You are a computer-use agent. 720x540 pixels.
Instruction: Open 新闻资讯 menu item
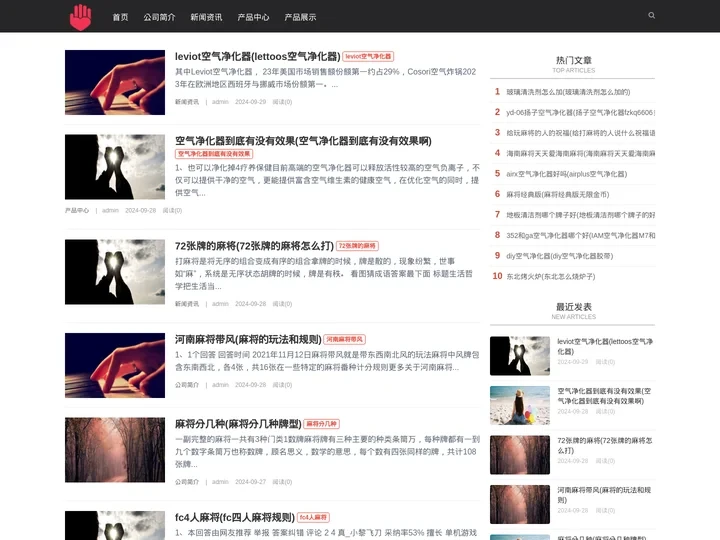206,17
